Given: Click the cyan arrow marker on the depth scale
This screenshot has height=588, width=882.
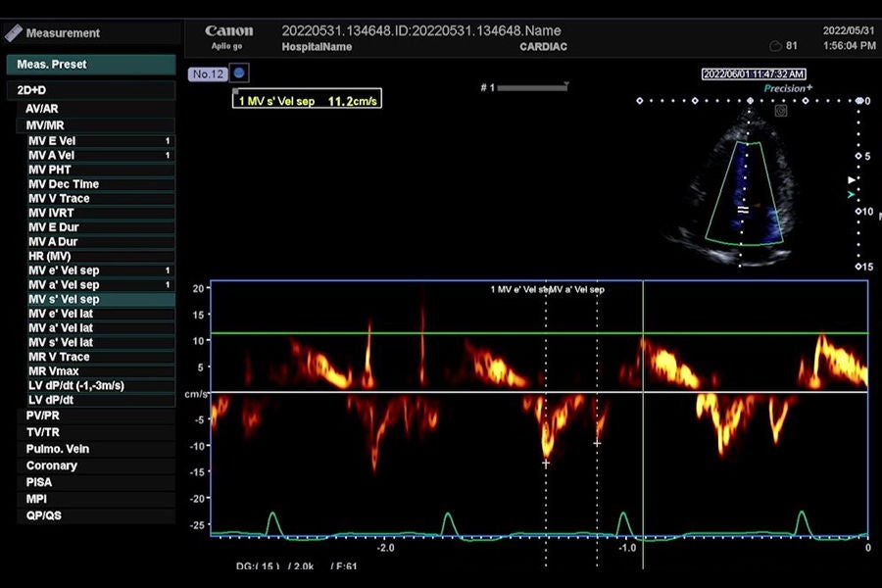Looking at the screenshot, I should coord(852,195).
